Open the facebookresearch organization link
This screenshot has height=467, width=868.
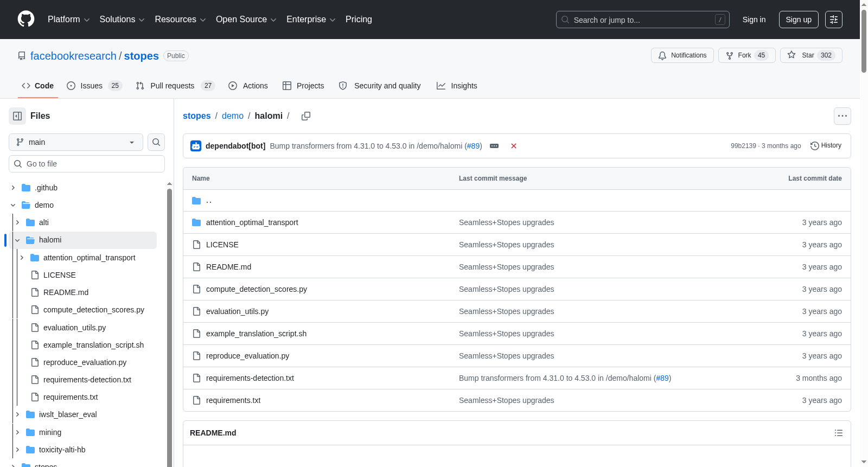pos(73,56)
